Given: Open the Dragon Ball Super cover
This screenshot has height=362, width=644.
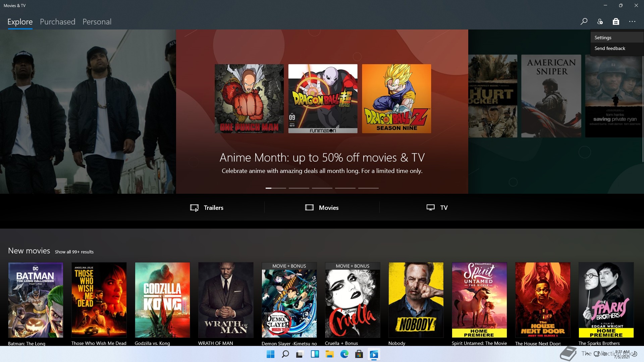Looking at the screenshot, I should 323,99.
